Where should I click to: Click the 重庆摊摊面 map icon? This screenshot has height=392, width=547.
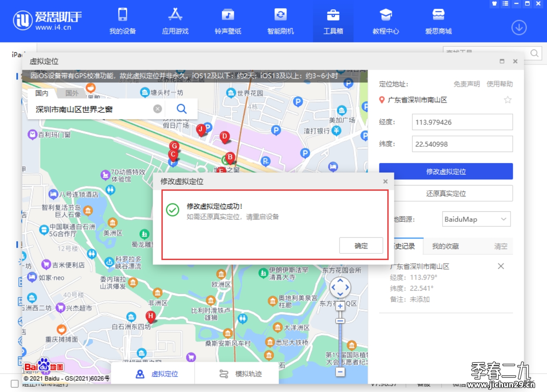61,329
